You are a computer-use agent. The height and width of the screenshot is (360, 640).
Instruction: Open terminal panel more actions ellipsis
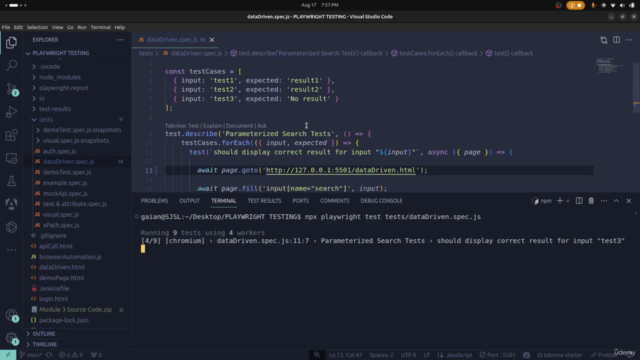[x=604, y=201]
